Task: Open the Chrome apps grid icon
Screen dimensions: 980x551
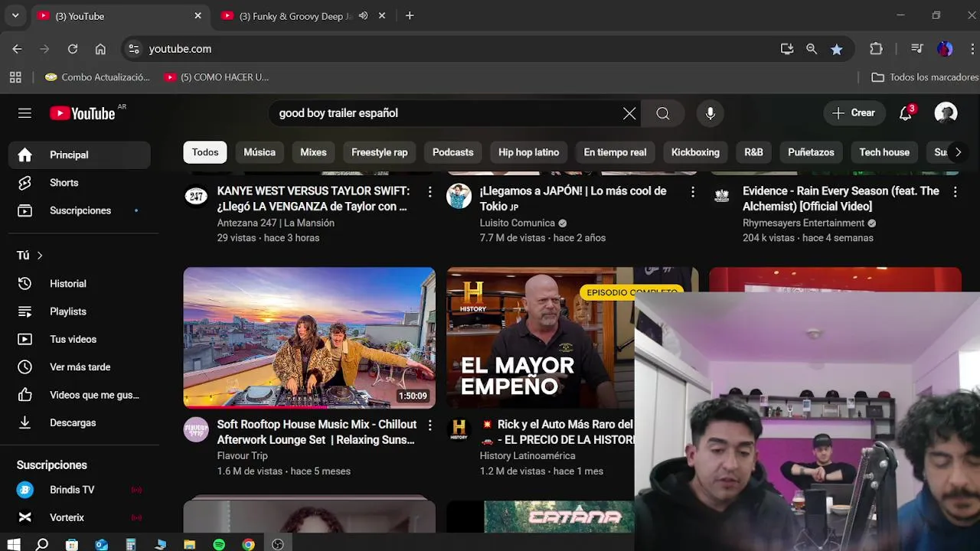Action: [15, 77]
